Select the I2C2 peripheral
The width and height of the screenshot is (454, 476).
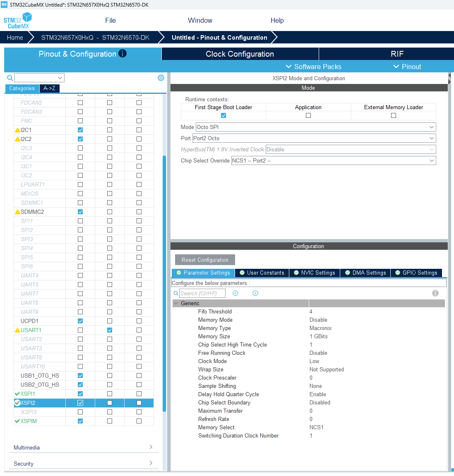(26, 139)
